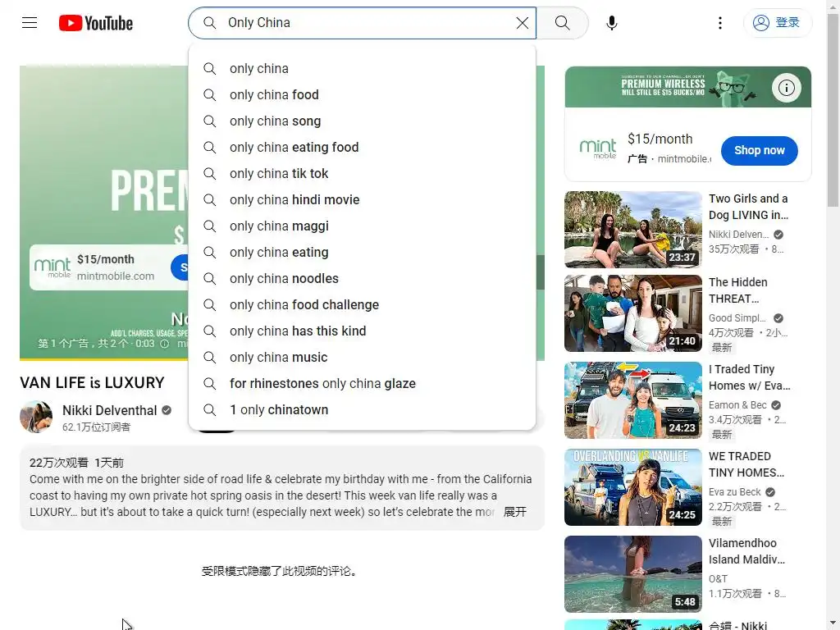The width and height of the screenshot is (840, 630).
Task: Click Mint Mobile logo in sidebar ad
Action: [598, 148]
